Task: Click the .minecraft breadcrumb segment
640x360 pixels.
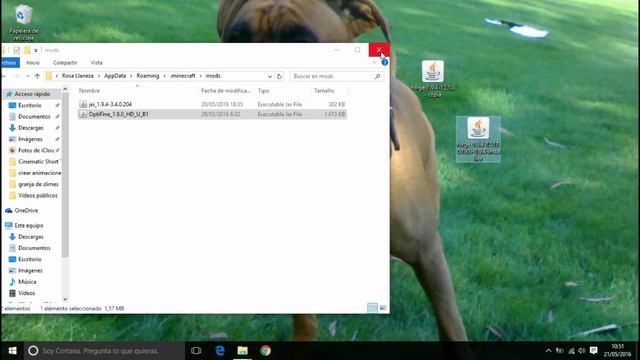Action: (182, 76)
